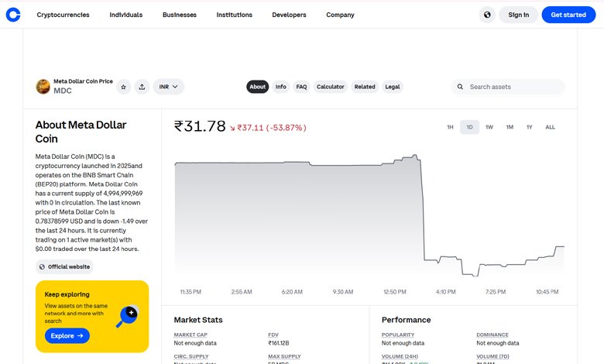
Task: Set chart range to 1H
Action: click(450, 127)
